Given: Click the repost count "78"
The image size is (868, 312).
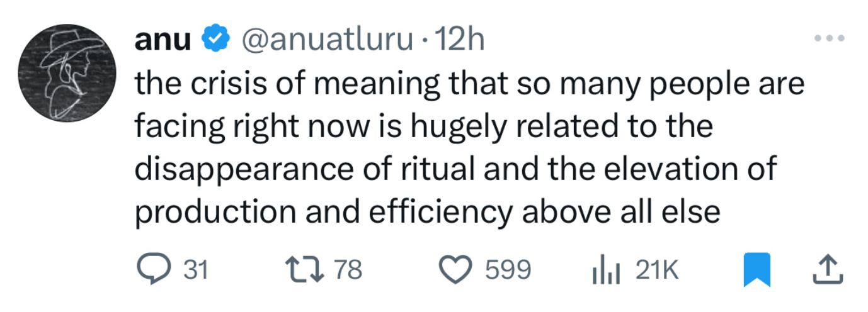Looking at the screenshot, I should pos(348,270).
